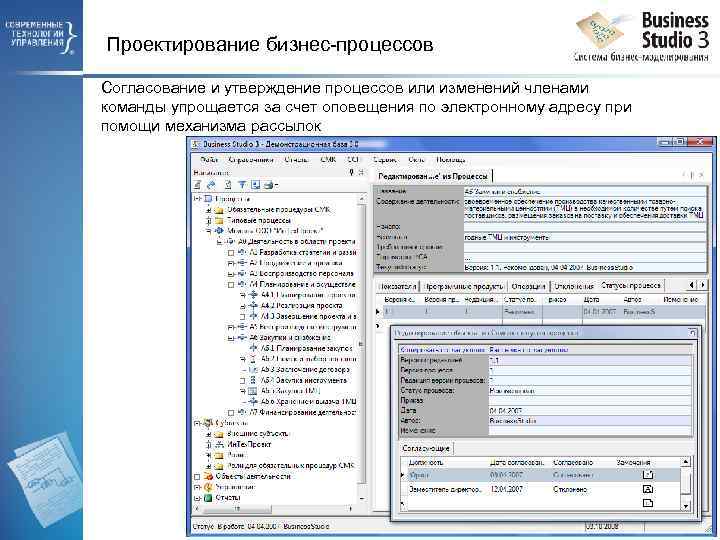Switch to the Показатели tab
The height and width of the screenshot is (540, 720).
(x=398, y=286)
